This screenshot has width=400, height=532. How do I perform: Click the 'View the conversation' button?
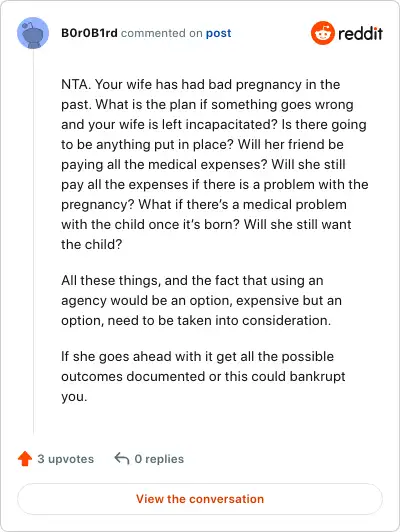click(x=200, y=499)
